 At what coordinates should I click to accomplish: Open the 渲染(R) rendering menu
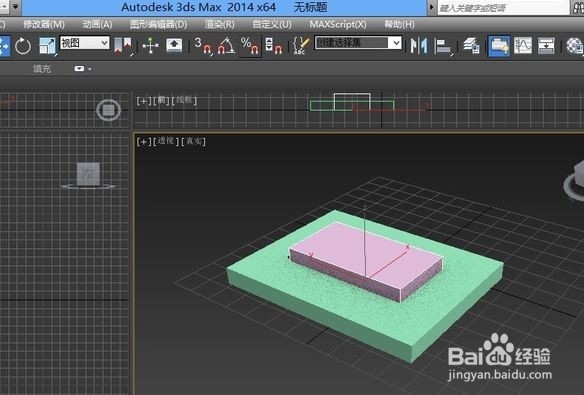(x=219, y=25)
